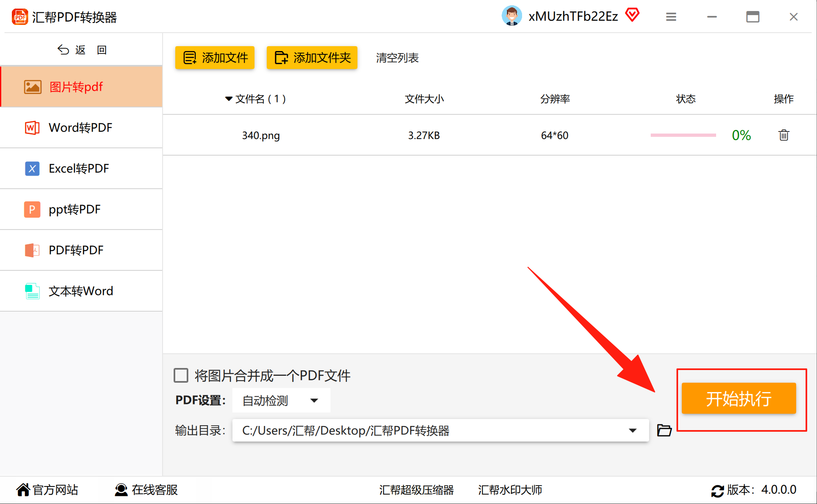
Task: Click the back arrow to return
Action: pos(63,50)
